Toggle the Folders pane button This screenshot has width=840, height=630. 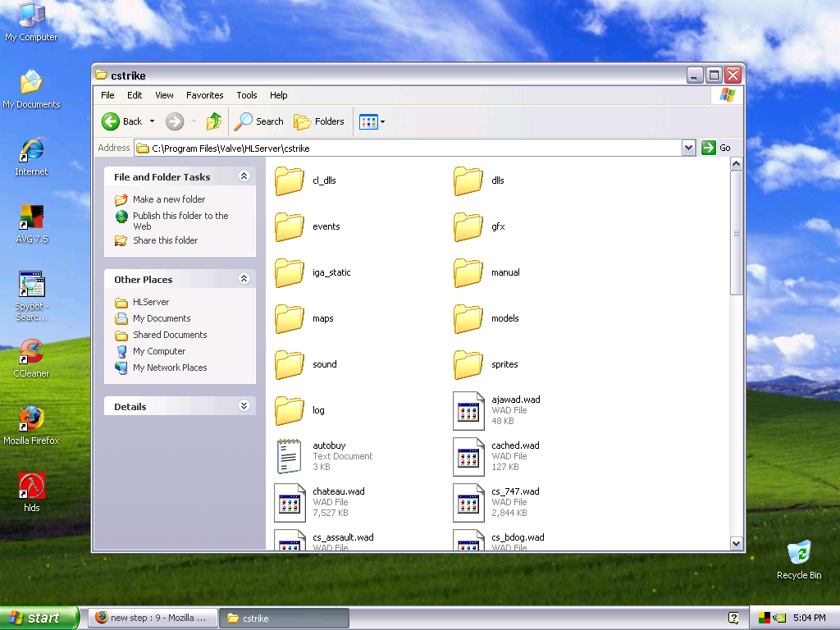(x=319, y=121)
